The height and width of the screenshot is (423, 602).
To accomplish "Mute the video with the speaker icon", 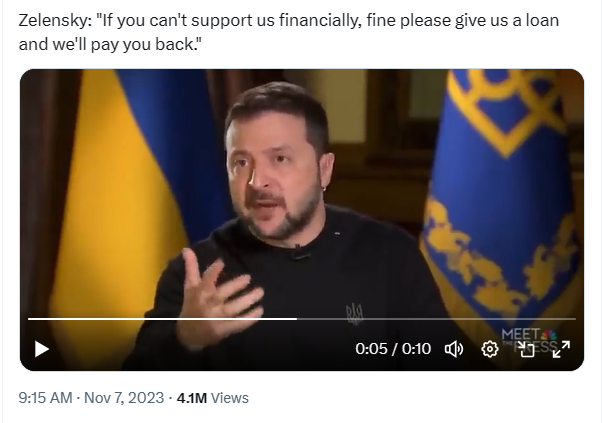I will coord(454,349).
